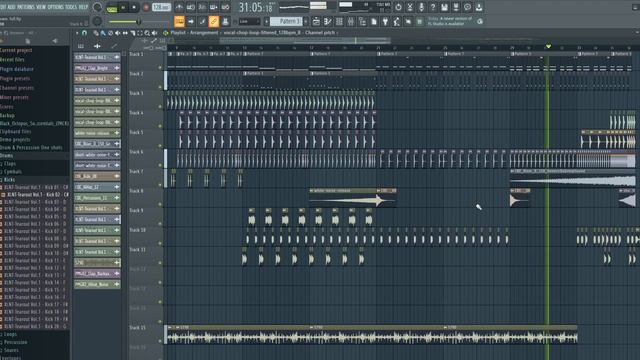Viewport: 640px width, 360px height.
Task: Toggle the loop recording icon
Action: (225, 7)
